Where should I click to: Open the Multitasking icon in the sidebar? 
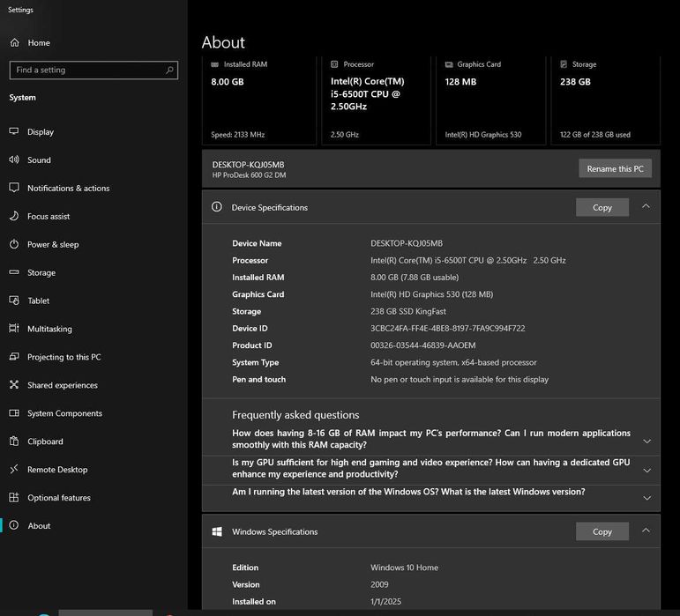coord(14,329)
